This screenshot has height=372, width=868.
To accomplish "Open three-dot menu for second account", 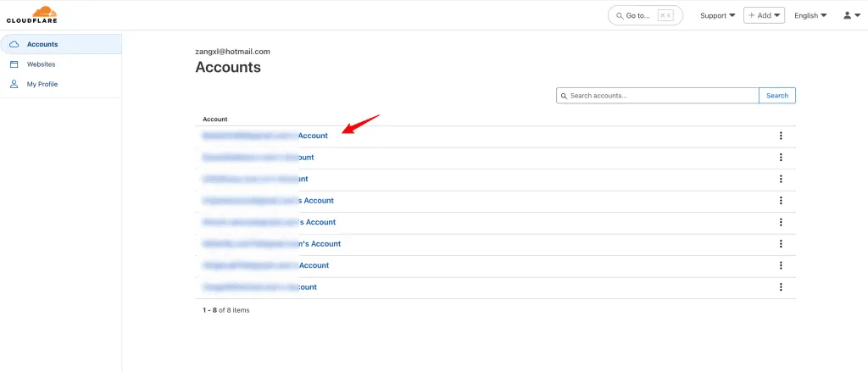I will [781, 158].
